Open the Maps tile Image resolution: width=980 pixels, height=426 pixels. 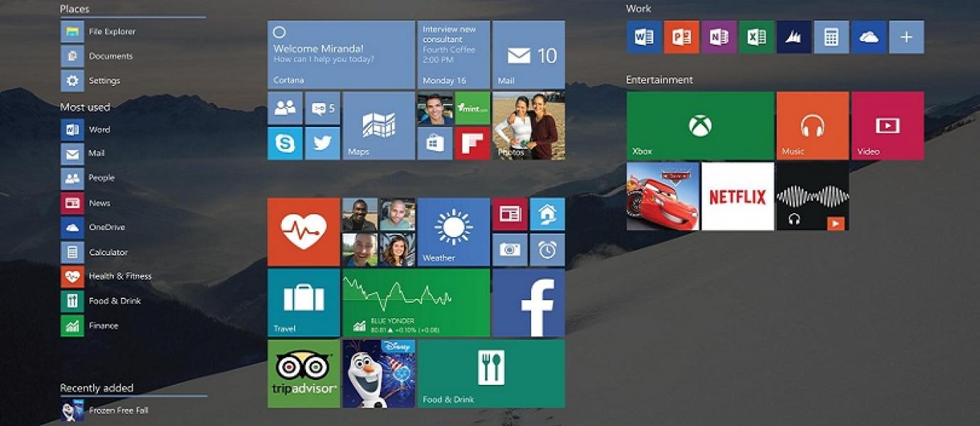(379, 126)
